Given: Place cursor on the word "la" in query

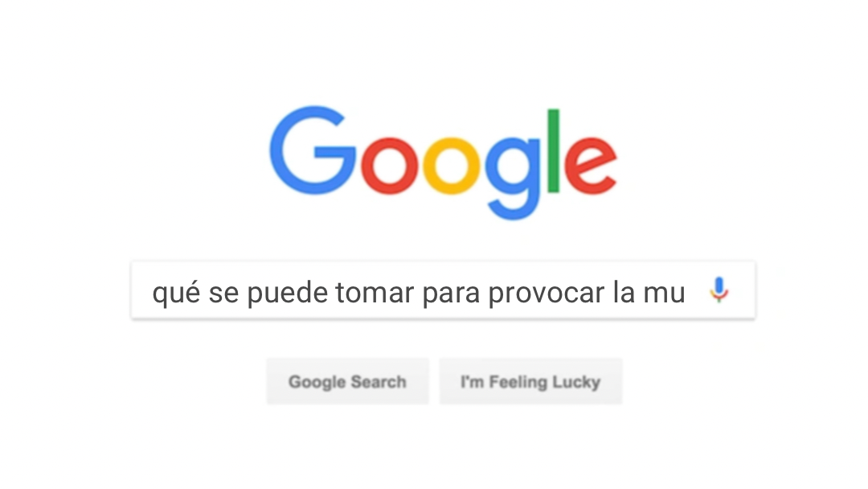Looking at the screenshot, I should [624, 293].
